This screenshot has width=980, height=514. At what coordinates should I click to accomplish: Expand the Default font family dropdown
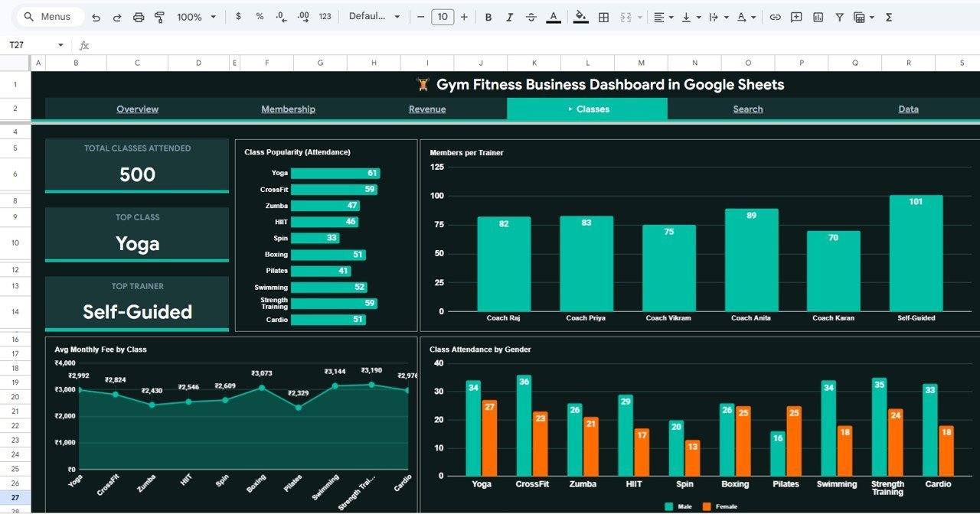point(374,17)
